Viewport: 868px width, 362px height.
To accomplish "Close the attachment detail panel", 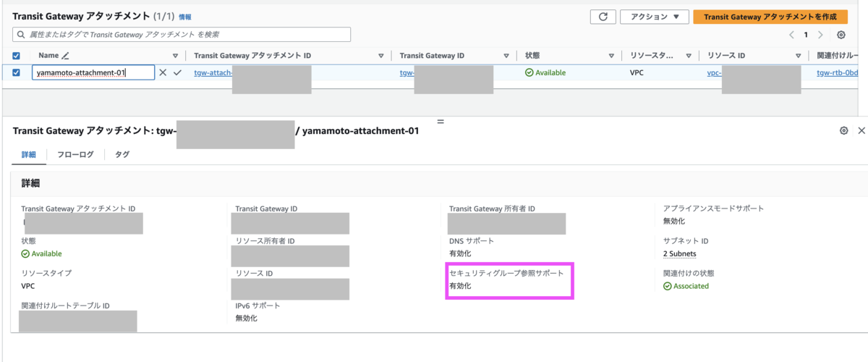I will tap(861, 130).
